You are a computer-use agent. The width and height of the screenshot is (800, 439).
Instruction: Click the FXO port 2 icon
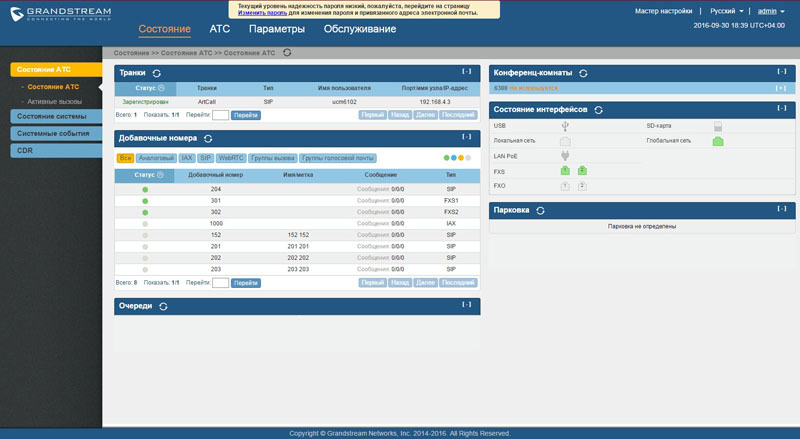(582, 186)
